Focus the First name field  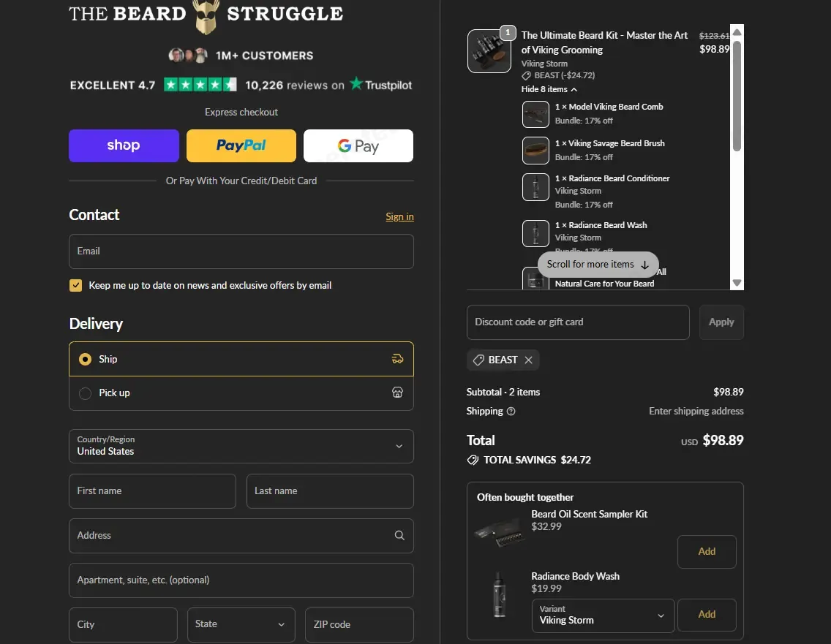coord(152,491)
